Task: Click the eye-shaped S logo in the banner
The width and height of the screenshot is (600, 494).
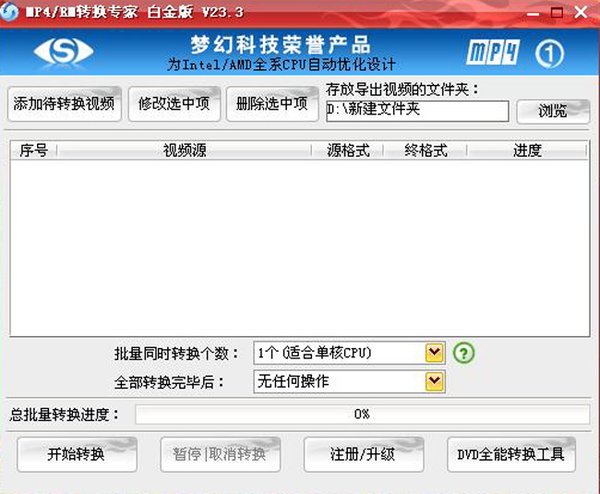Action: (63, 52)
